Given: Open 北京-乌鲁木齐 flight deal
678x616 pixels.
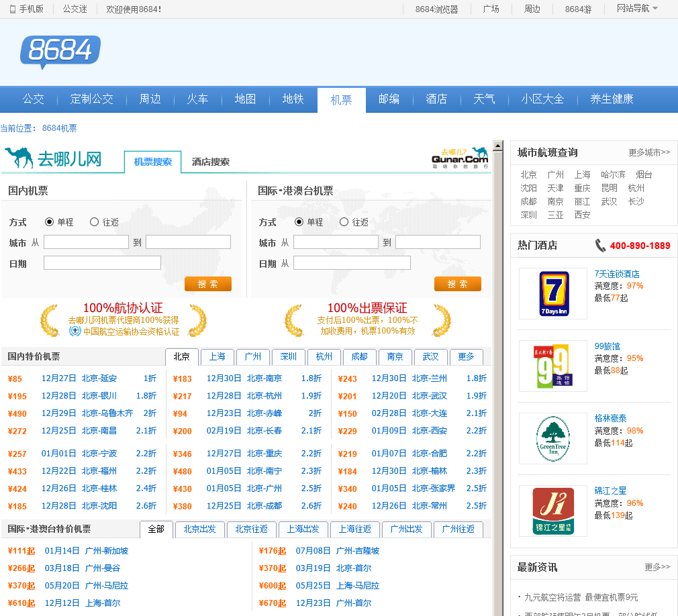Looking at the screenshot, I should coord(107,413).
